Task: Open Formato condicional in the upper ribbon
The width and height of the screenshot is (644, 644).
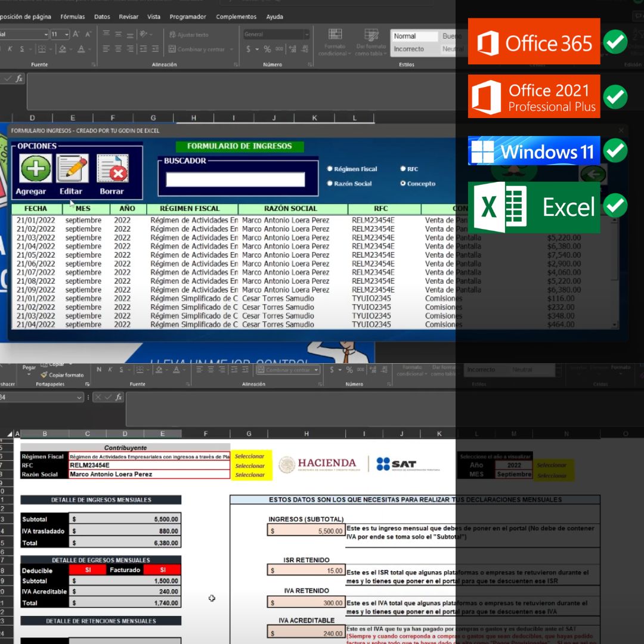Action: (x=335, y=42)
